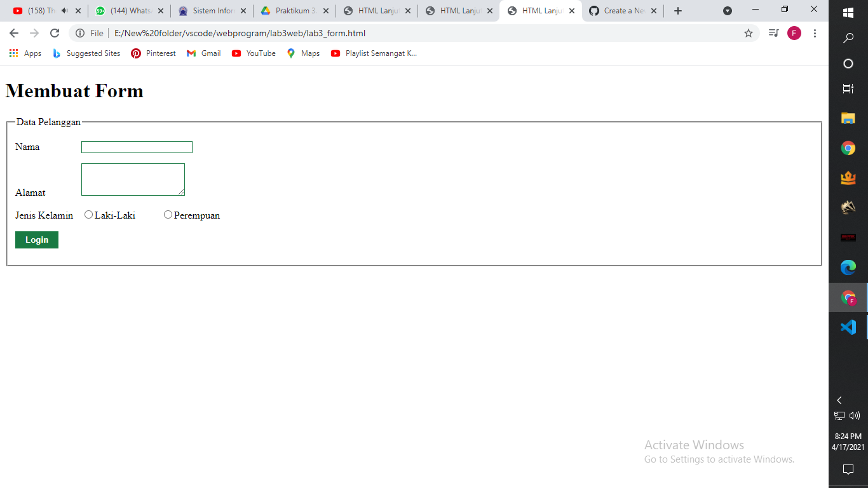Open the Chrome three-dot menu
The width and height of the screenshot is (868, 488).
(x=815, y=33)
